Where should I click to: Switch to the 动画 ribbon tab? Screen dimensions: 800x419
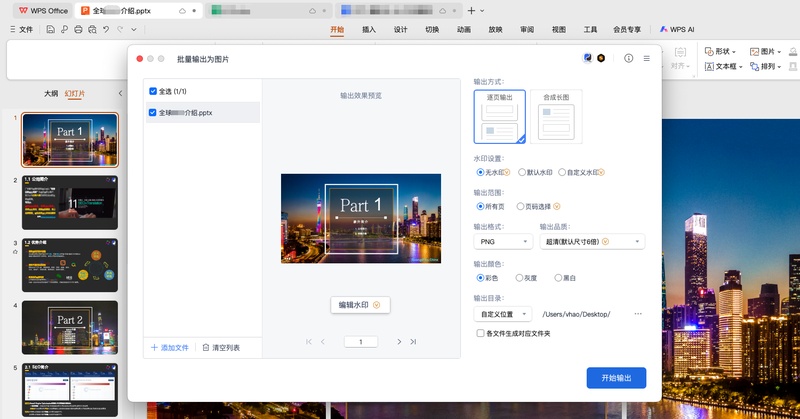464,30
